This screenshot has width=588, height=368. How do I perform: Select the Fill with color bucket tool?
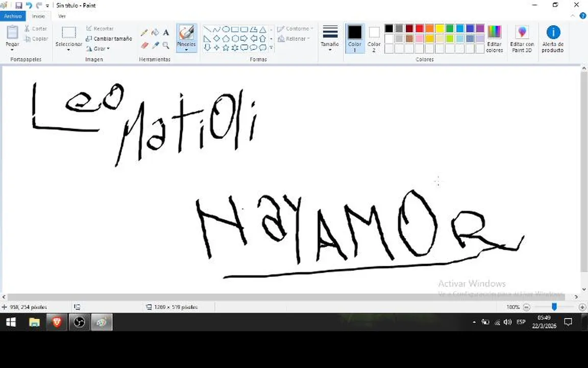pyautogui.click(x=155, y=33)
